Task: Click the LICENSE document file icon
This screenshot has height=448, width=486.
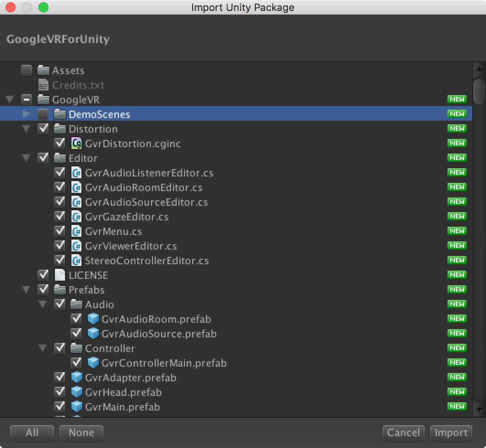Action: (59, 275)
